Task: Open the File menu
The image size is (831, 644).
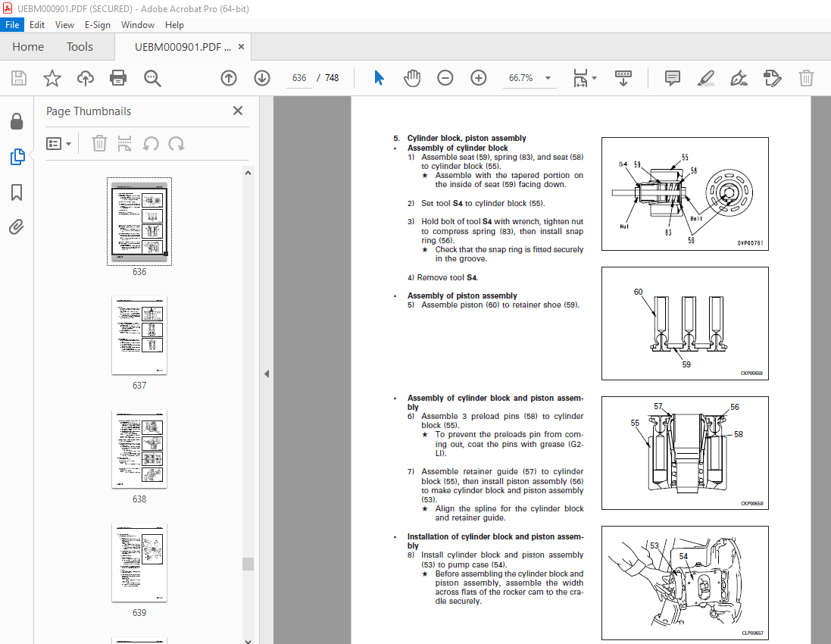Action: tap(12, 25)
